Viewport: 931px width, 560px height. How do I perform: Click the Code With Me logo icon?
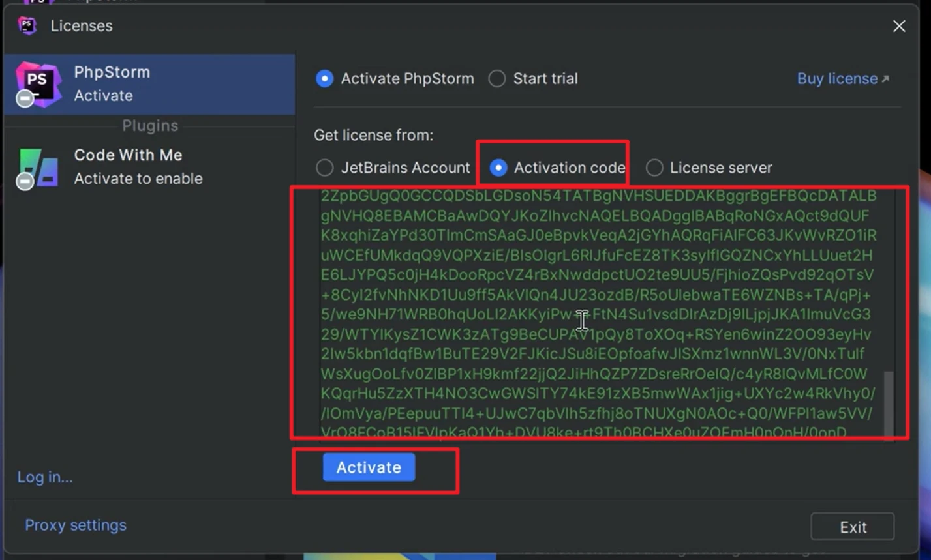[37, 168]
